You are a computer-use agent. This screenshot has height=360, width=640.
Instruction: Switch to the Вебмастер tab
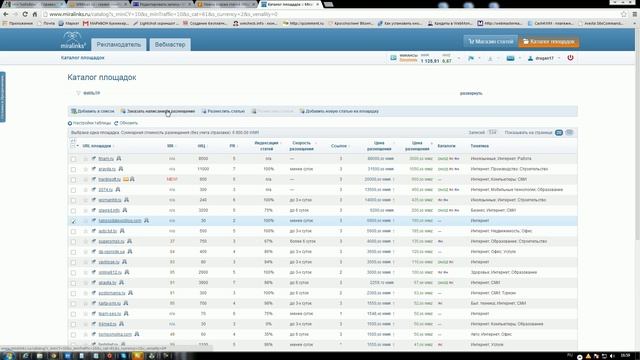170,44
